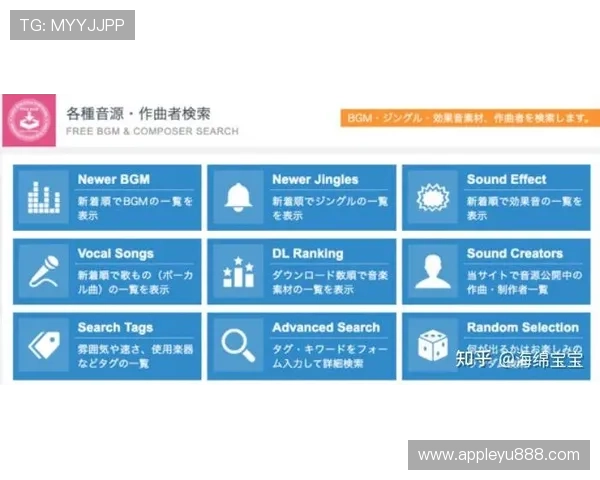Open the DL Ranking title link
This screenshot has width=600, height=480.
[x=308, y=253]
